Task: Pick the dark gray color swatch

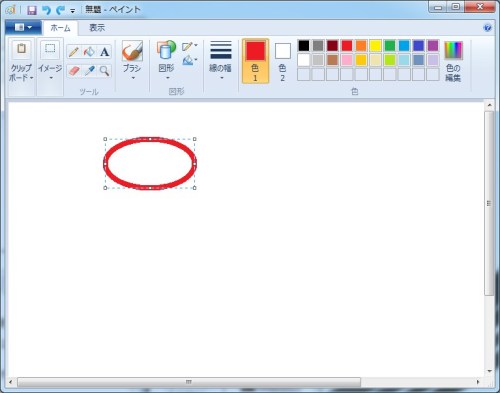Action: (318, 46)
